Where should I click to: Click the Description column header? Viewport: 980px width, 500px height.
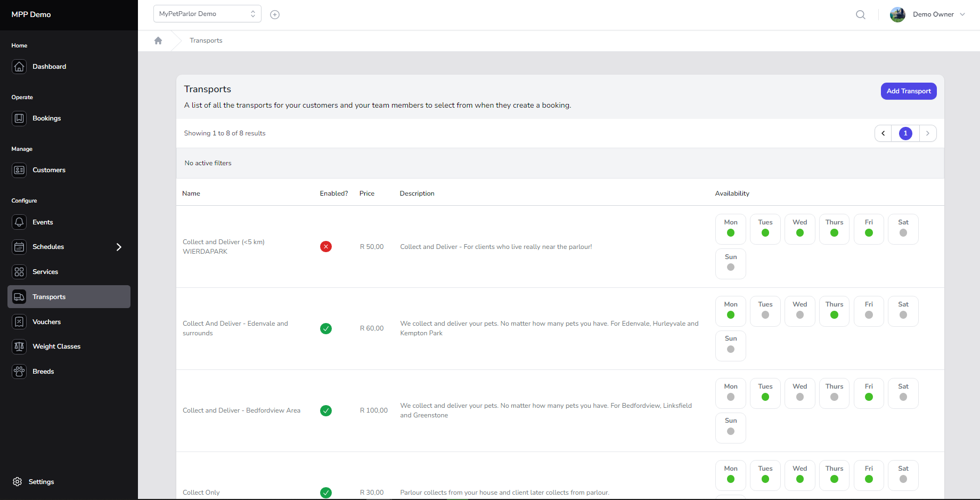coord(417,193)
